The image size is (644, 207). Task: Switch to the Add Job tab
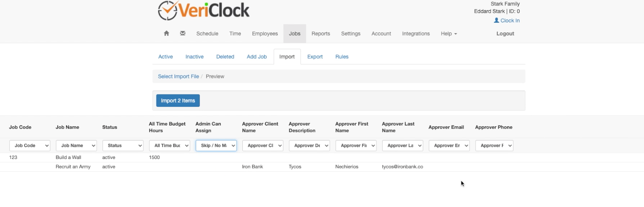tap(256, 57)
